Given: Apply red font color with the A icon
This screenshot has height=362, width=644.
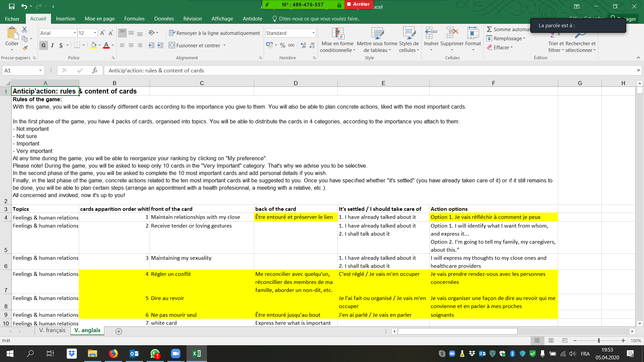Looking at the screenshot, I should click(106, 45).
